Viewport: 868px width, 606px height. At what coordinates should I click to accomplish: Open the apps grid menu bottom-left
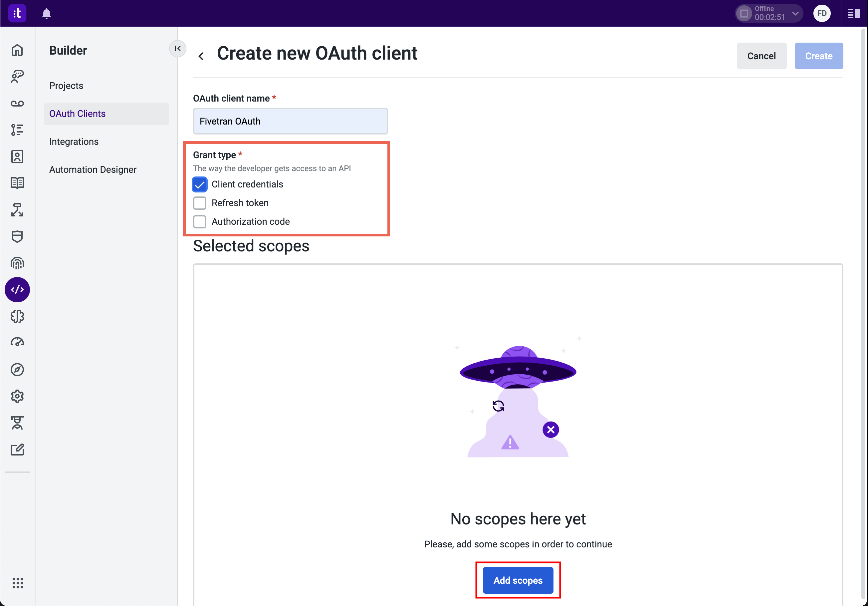pos(18,582)
